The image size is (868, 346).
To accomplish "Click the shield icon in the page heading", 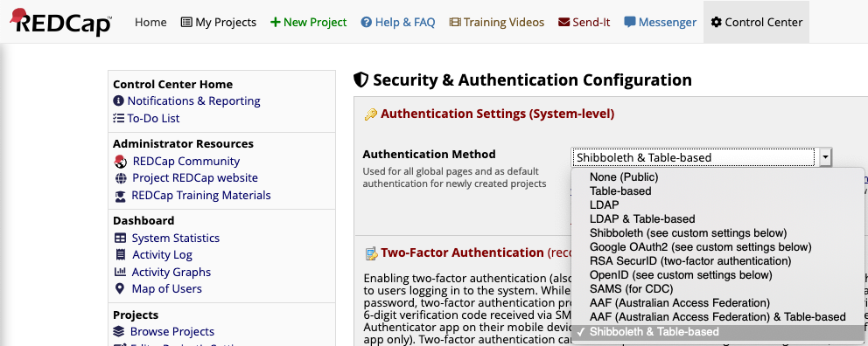I will pyautogui.click(x=360, y=80).
